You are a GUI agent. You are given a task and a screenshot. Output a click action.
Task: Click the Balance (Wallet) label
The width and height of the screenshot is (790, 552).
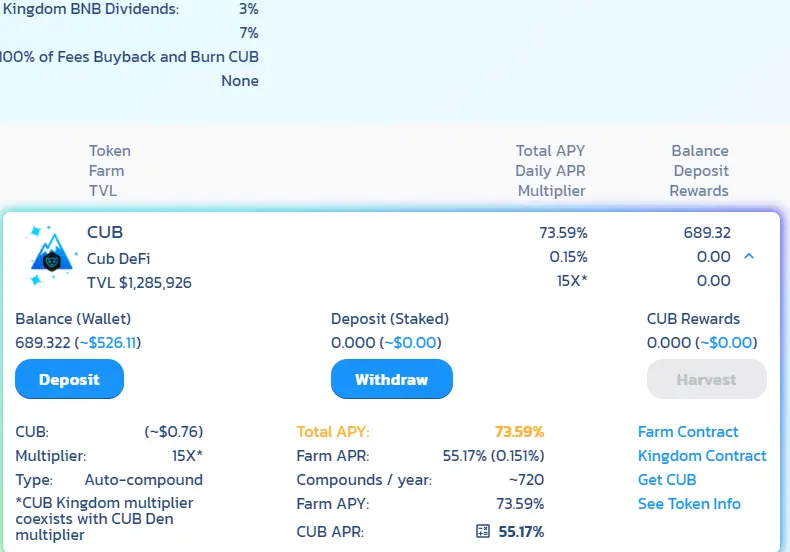tap(73, 319)
